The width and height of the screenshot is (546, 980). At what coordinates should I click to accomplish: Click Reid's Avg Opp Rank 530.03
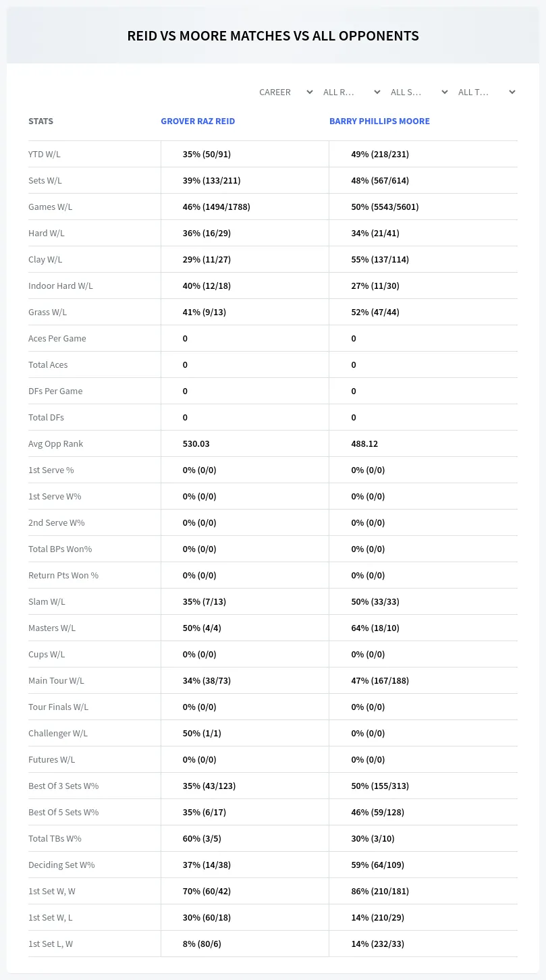196,443
